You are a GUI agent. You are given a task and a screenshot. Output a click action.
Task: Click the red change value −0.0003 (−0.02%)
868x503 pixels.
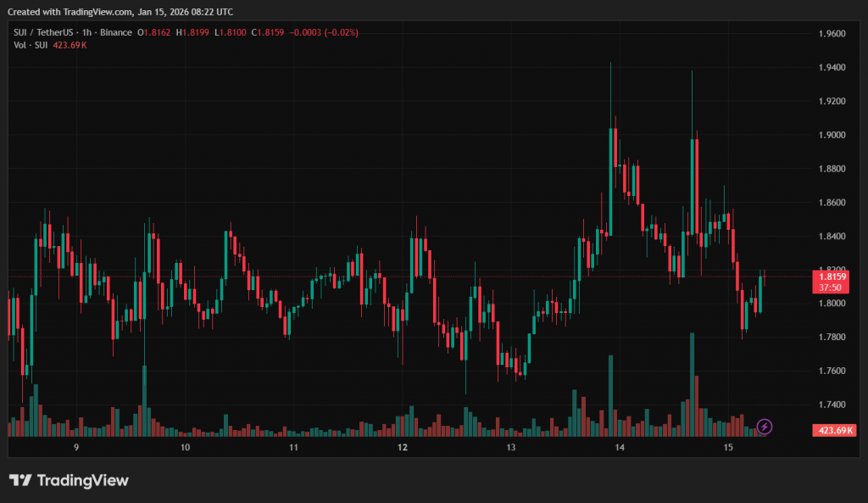point(324,32)
